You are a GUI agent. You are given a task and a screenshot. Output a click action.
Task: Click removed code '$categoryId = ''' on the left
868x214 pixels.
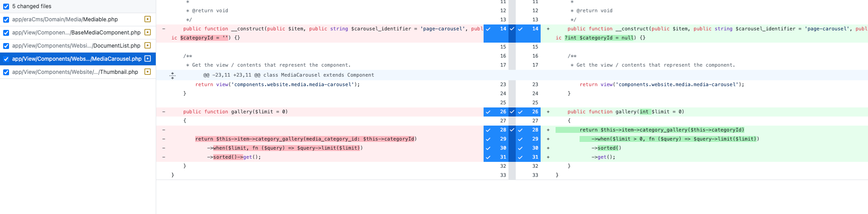point(204,38)
